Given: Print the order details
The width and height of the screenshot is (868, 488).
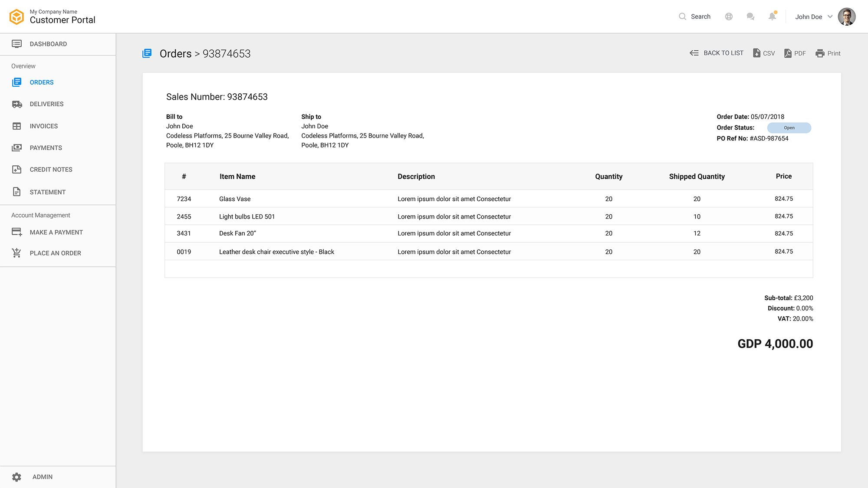Looking at the screenshot, I should click(x=828, y=53).
